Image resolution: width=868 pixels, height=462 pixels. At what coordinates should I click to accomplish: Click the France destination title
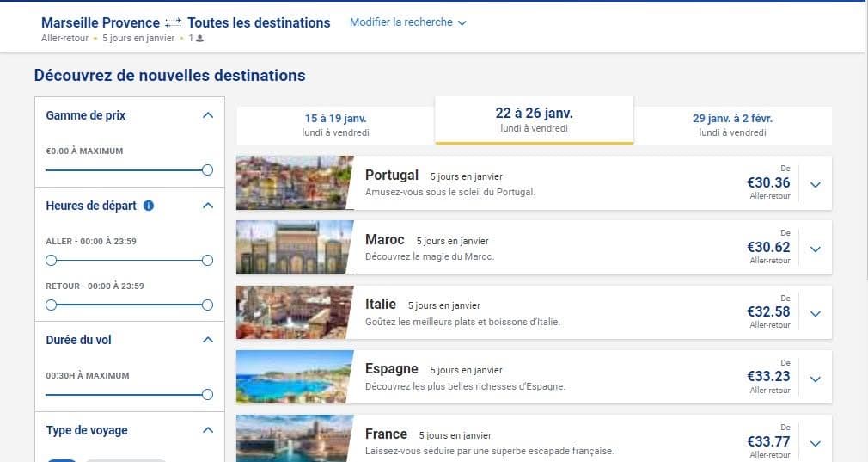click(386, 434)
